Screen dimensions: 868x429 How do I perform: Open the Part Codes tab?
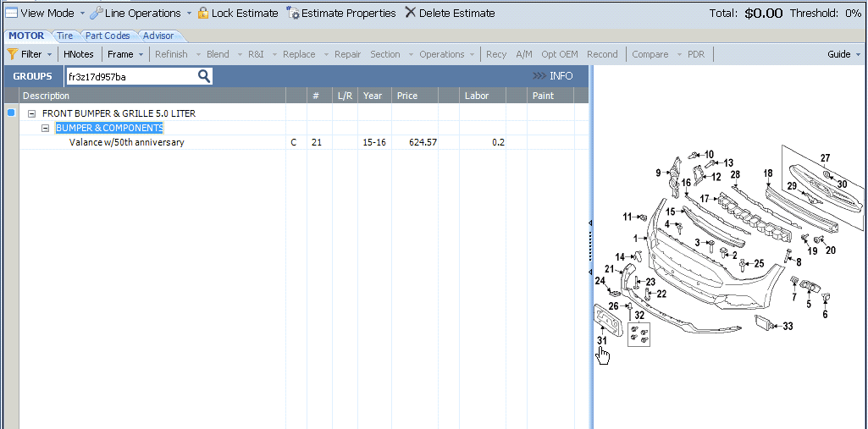[x=108, y=36]
